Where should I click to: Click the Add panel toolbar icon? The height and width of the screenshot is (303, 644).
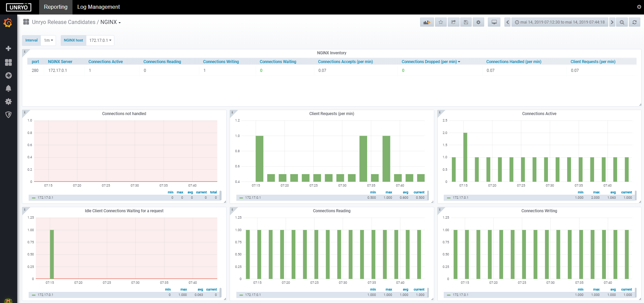click(x=427, y=22)
